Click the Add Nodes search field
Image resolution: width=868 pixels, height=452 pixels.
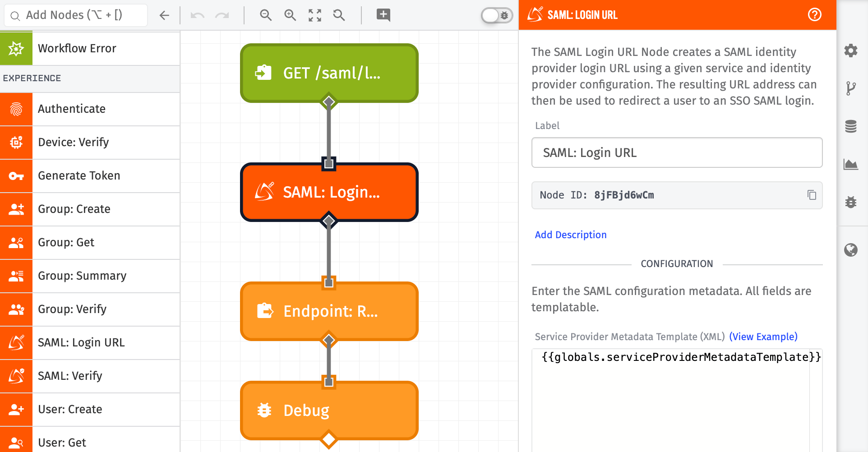[76, 15]
